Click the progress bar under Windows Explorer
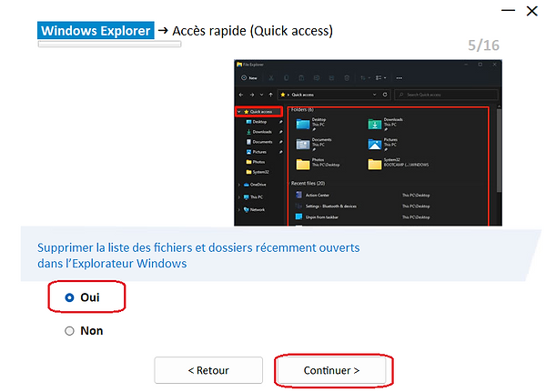Image resolution: width=546 pixels, height=392 pixels. [109, 45]
